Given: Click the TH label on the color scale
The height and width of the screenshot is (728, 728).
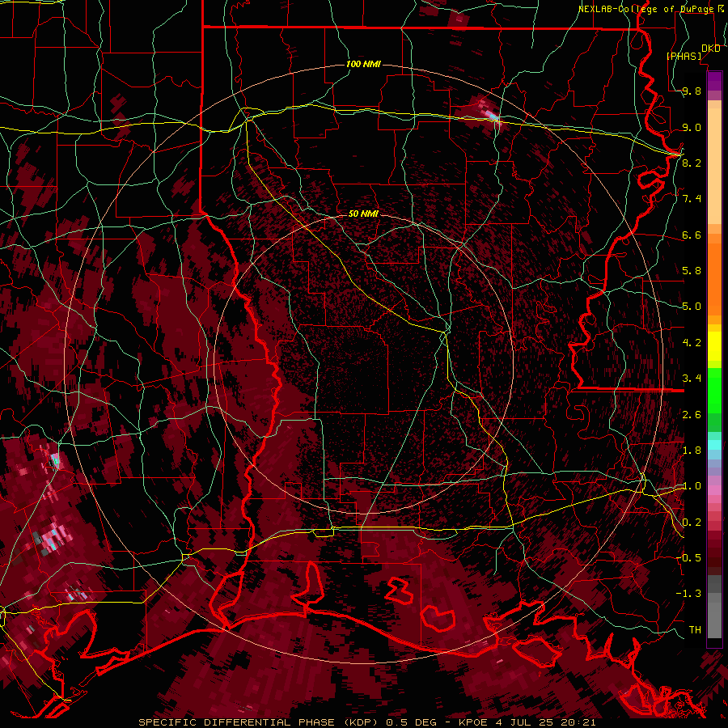Looking at the screenshot, I should click(695, 630).
